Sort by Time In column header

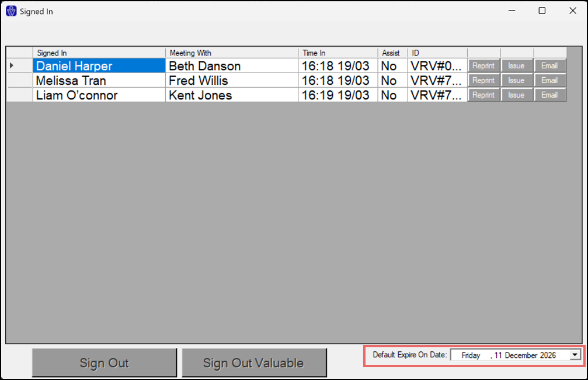coord(338,53)
